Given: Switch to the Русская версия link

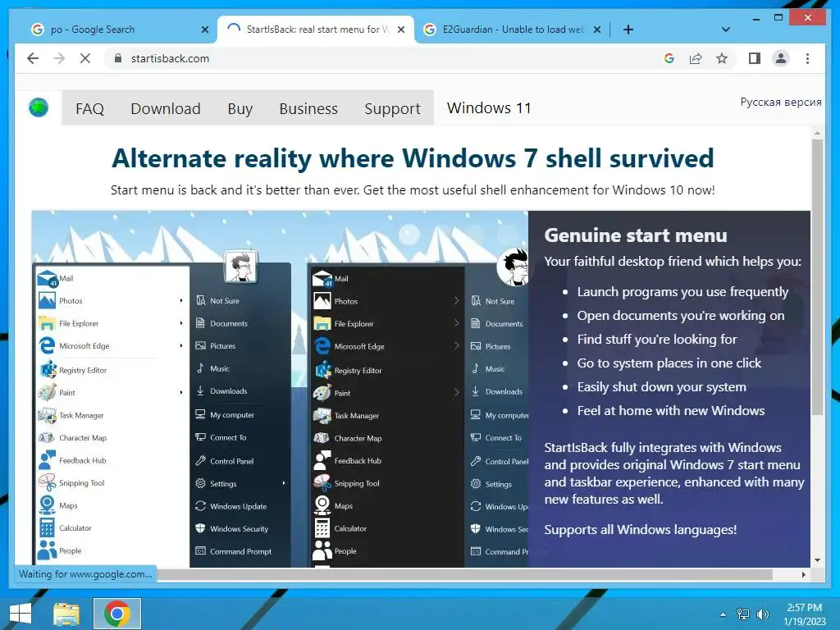Looking at the screenshot, I should [781, 102].
